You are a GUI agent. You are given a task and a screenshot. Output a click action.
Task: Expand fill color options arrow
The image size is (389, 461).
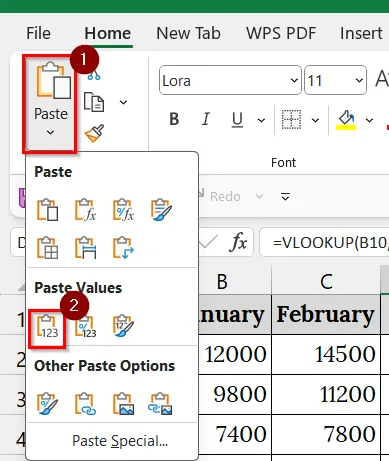coord(369,120)
